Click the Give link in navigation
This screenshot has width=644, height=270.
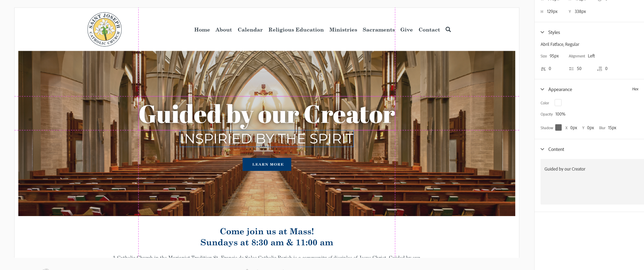[x=406, y=30]
